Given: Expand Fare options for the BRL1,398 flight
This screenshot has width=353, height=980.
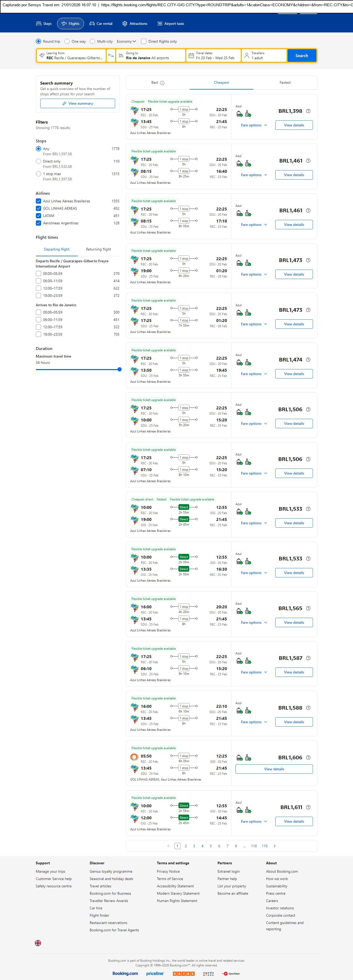Looking at the screenshot, I should pyautogui.click(x=254, y=125).
